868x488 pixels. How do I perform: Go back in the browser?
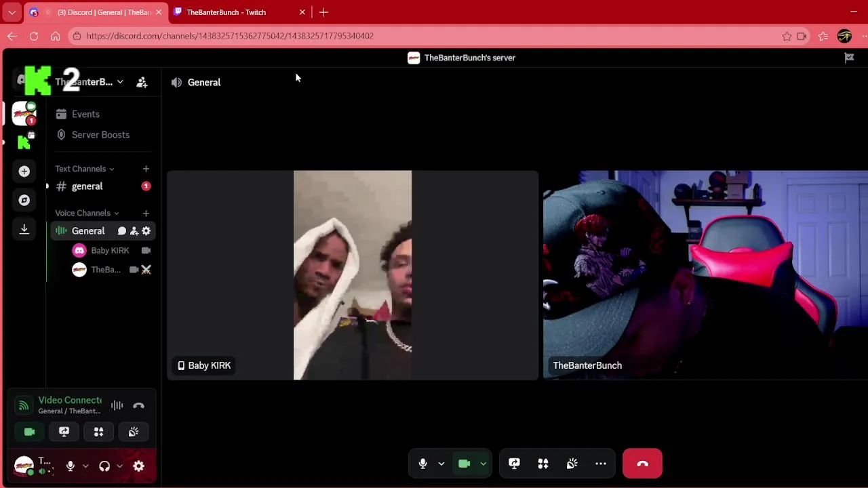tap(12, 36)
